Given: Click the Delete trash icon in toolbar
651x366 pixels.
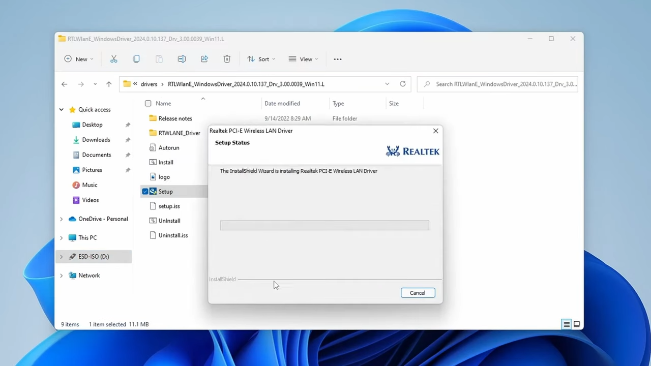Looking at the screenshot, I should pyautogui.click(x=227, y=59).
